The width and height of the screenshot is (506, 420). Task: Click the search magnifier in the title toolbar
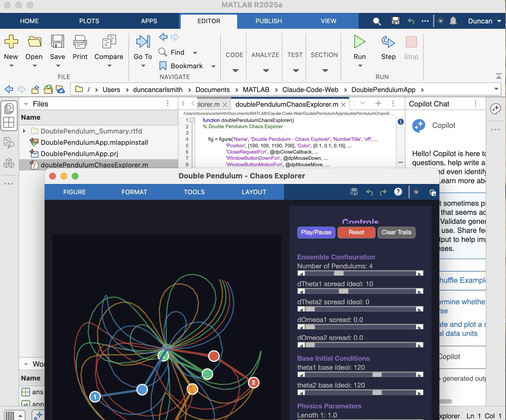coord(377,21)
